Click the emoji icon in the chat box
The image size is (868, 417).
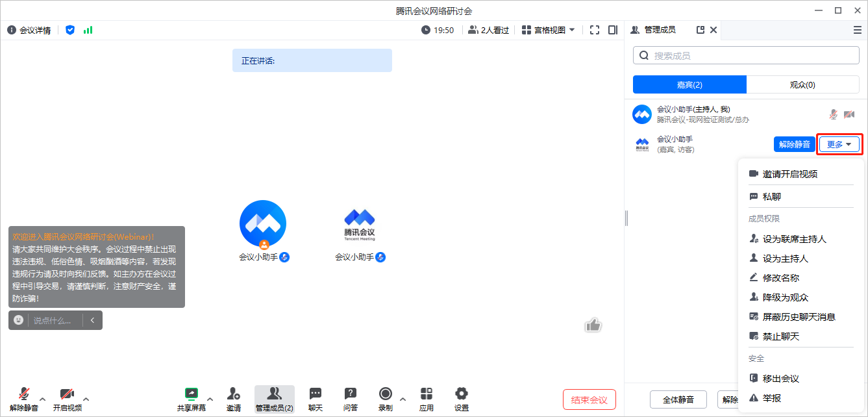[x=19, y=320]
